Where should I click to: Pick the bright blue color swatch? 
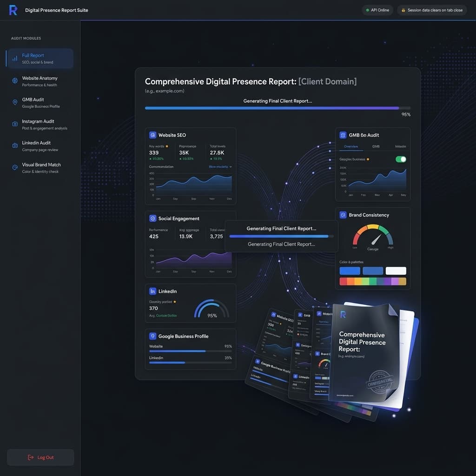pyautogui.click(x=350, y=271)
